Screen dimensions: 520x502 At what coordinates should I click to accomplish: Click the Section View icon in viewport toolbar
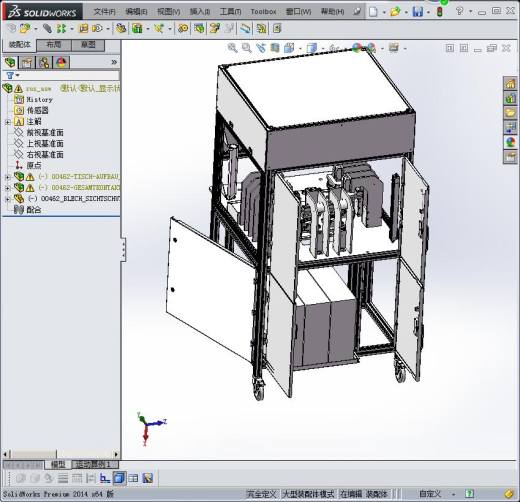pos(275,48)
